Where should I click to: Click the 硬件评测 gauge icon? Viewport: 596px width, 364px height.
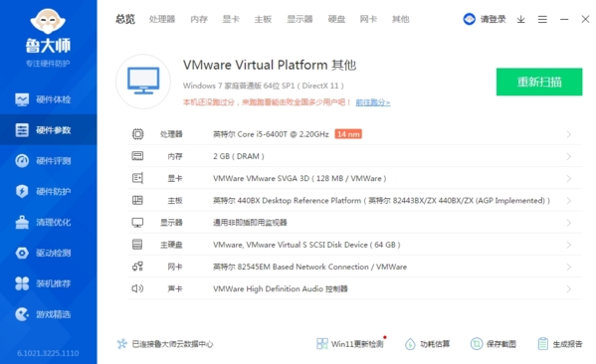(22, 161)
